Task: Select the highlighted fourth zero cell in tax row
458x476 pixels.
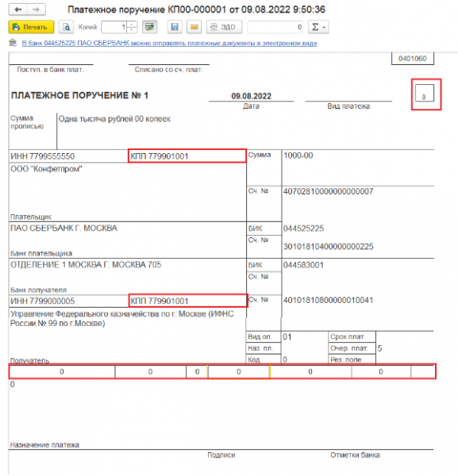Action: pos(239,371)
